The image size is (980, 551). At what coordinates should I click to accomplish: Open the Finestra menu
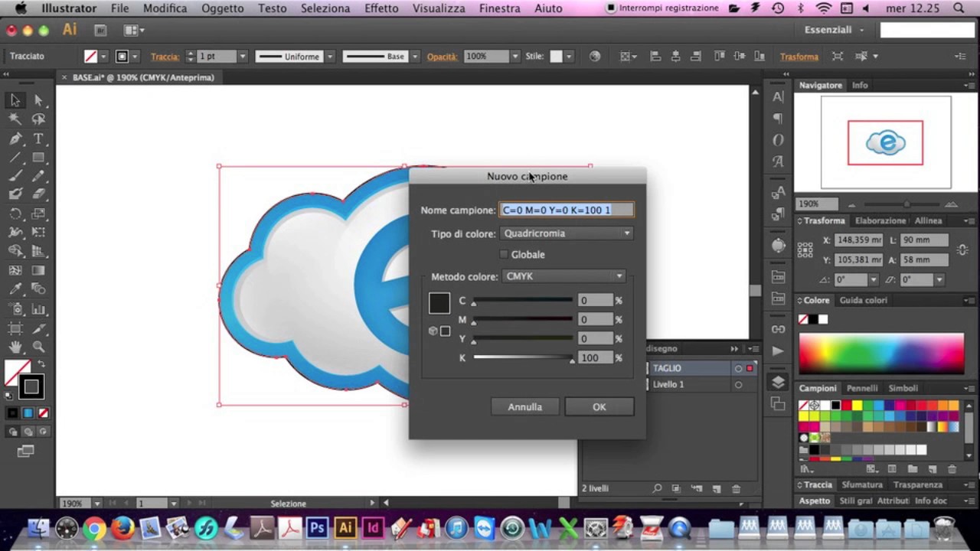tap(500, 8)
